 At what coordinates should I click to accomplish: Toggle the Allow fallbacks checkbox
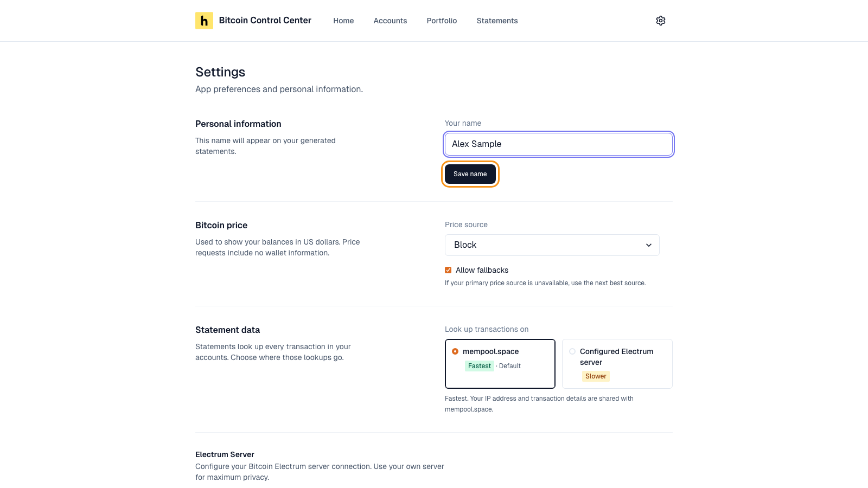448,270
